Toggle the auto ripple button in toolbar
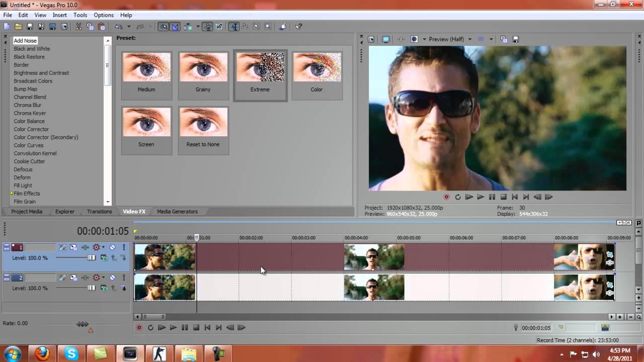 click(188, 27)
